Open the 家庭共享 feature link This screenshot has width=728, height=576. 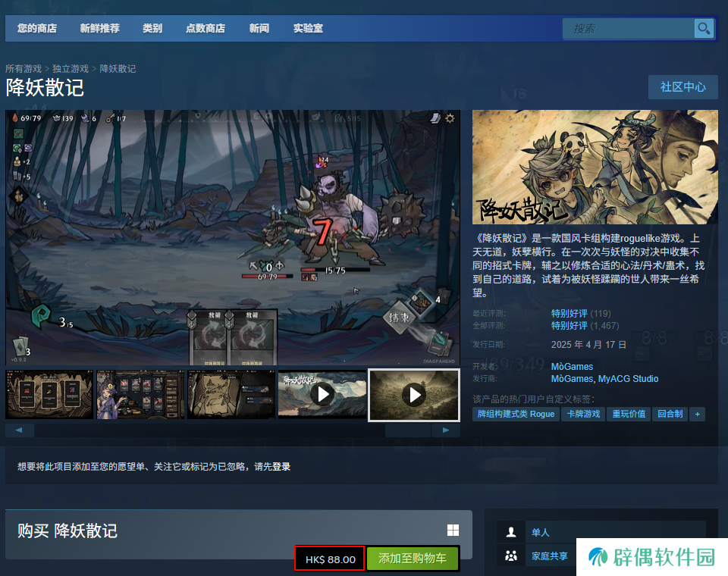(x=550, y=556)
